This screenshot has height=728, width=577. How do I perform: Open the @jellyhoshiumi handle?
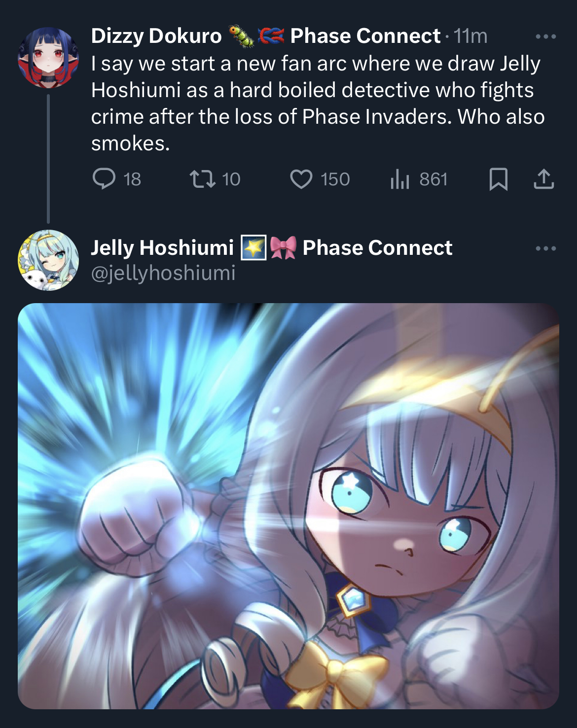click(163, 273)
